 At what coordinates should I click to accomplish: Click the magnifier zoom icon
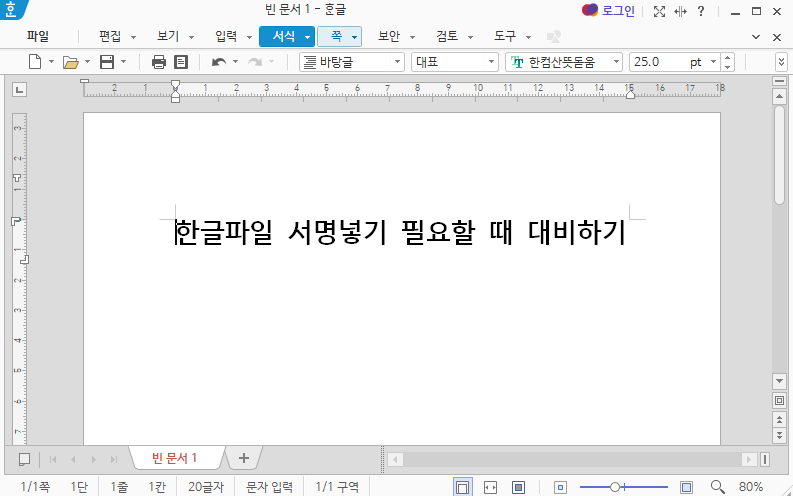click(717, 487)
